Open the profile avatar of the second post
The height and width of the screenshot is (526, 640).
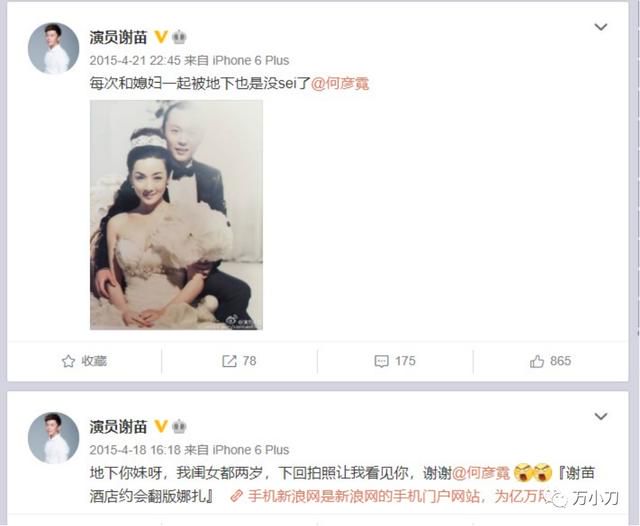coord(53,437)
